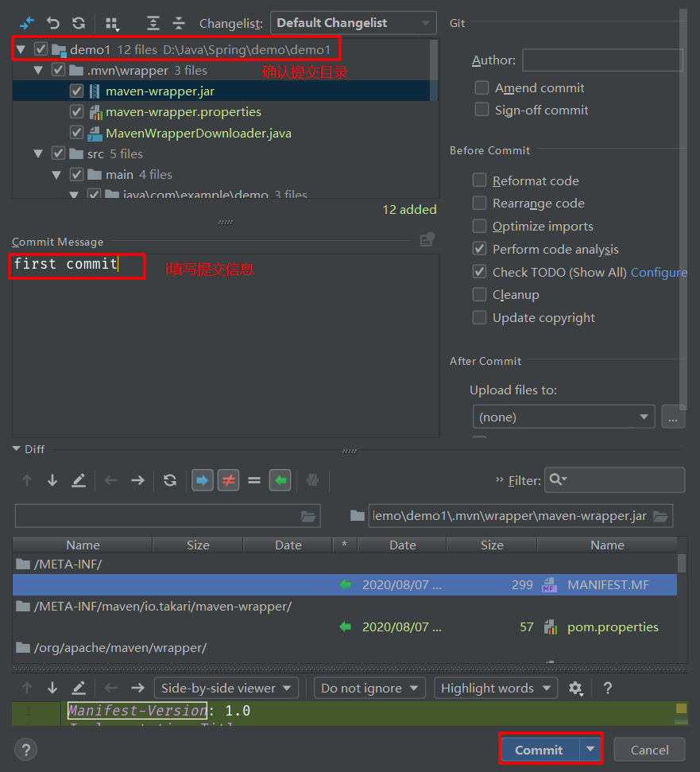
Task: Collapse the .mvn\wrapper folder node
Action: (x=38, y=71)
